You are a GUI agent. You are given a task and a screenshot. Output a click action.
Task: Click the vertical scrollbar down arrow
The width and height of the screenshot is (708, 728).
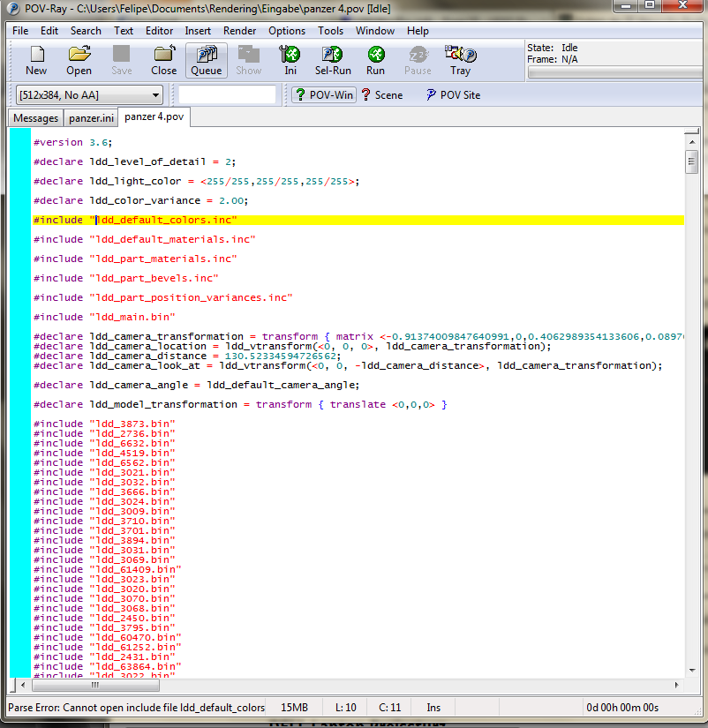pos(691,671)
